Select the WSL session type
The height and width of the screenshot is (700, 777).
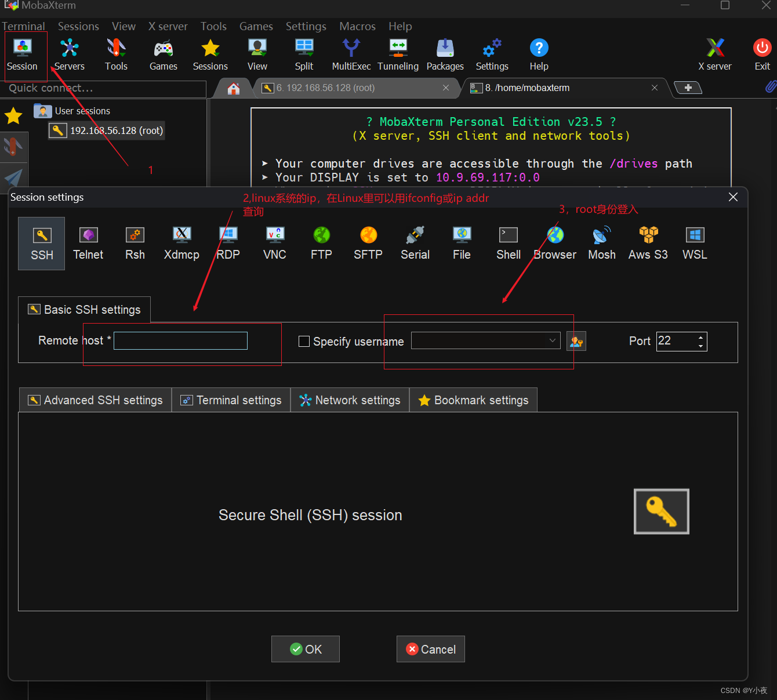[x=694, y=242]
